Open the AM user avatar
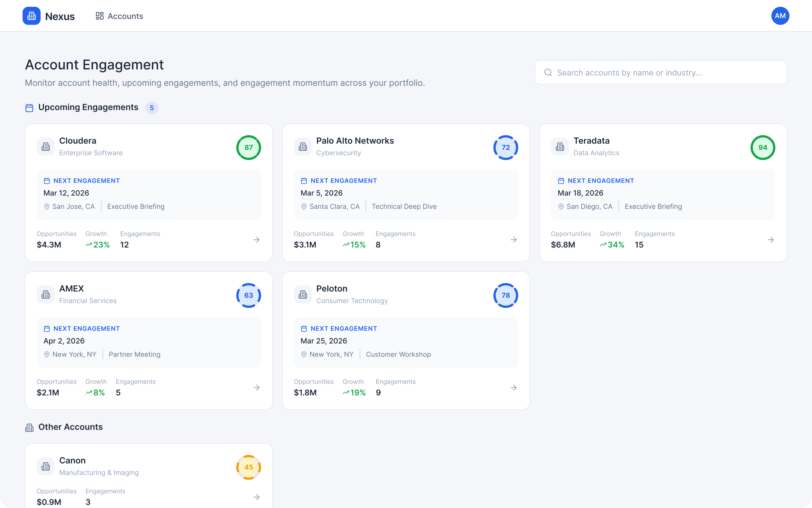 point(780,16)
